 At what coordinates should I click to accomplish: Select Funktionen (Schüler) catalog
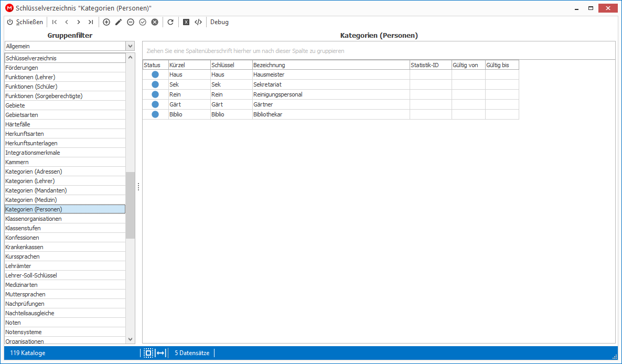(x=65, y=87)
